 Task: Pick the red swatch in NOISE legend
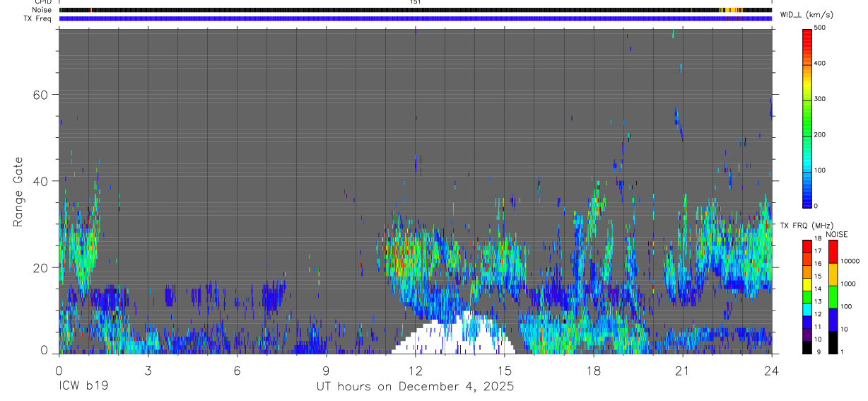point(833,252)
